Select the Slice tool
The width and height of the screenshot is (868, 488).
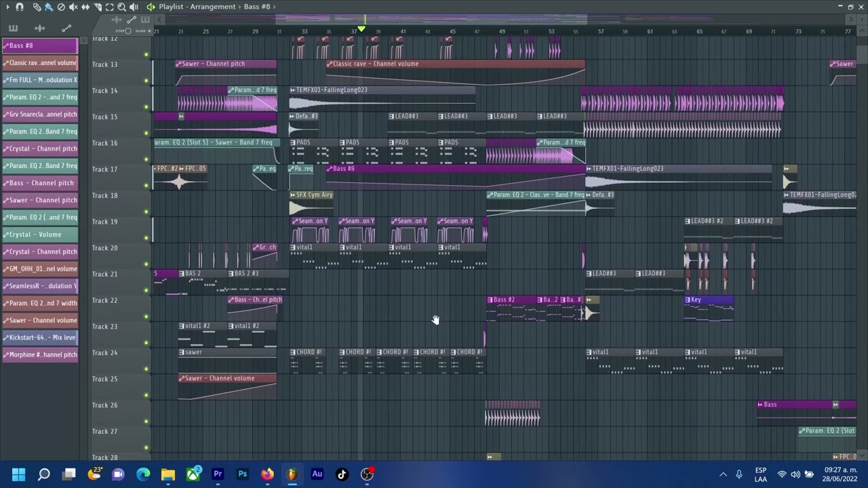click(x=98, y=7)
